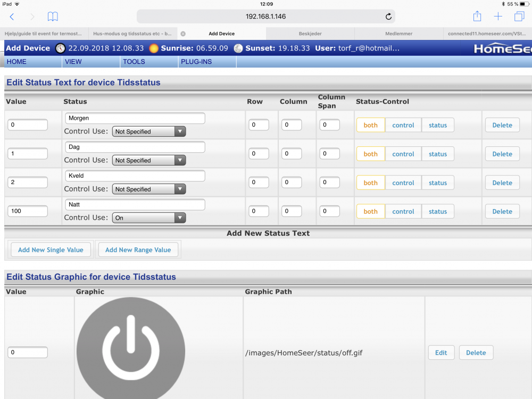This screenshot has height=399, width=532.
Task: Delete the Natt status row
Action: (x=502, y=211)
